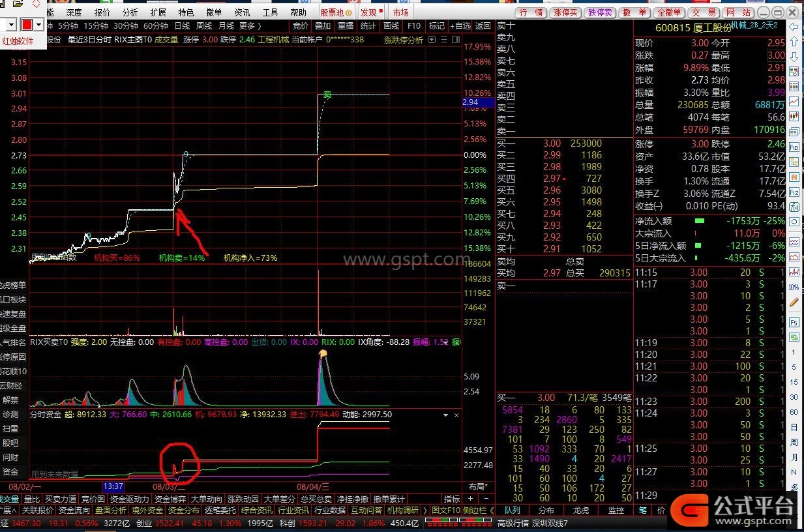Click the 跌停卖 button

(600, 12)
